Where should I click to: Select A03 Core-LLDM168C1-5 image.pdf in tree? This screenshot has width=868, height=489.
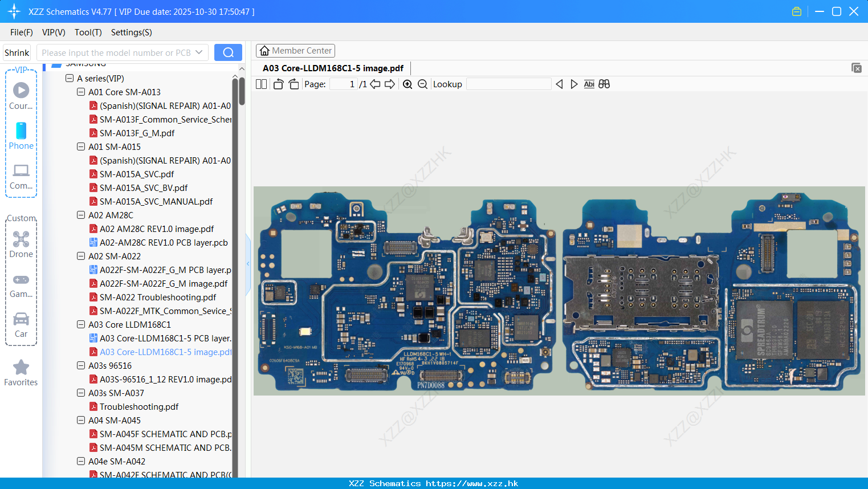[161, 352]
